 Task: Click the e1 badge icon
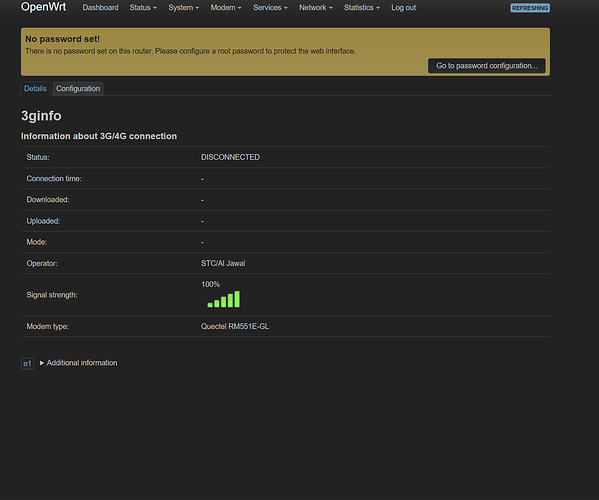tap(28, 364)
